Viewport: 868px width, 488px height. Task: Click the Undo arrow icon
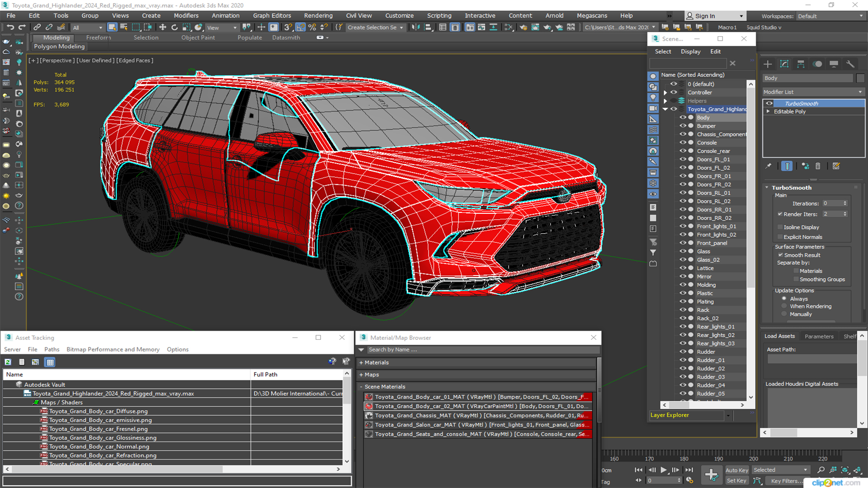coord(10,27)
